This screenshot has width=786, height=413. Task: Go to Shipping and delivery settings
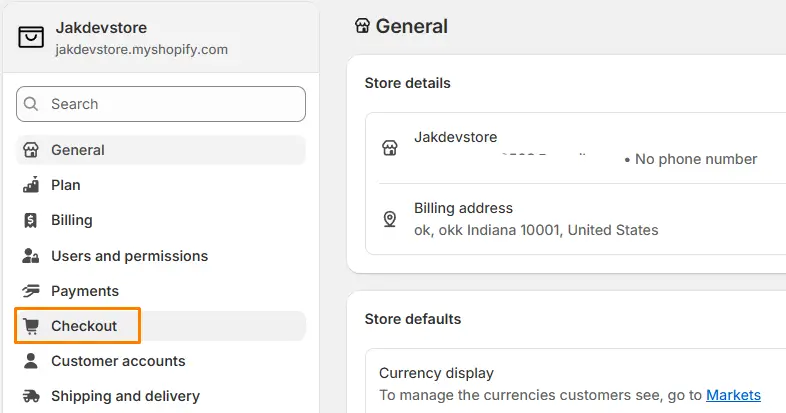pos(161,396)
